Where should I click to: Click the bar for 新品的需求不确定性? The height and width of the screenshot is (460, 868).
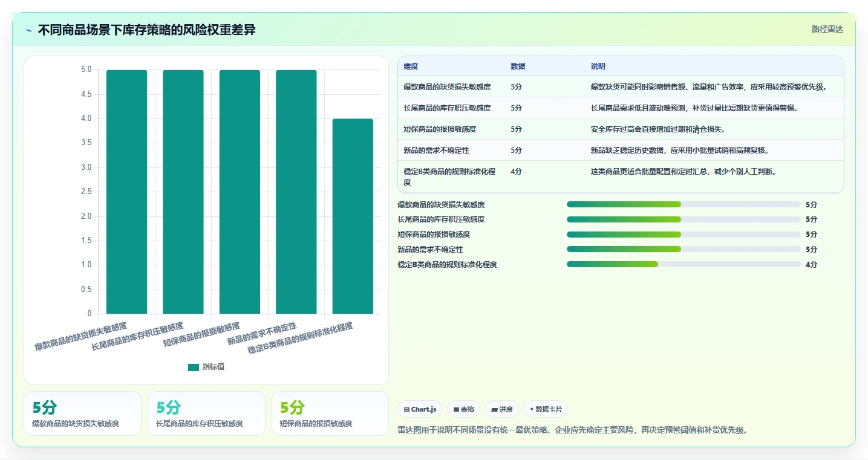tap(296, 192)
